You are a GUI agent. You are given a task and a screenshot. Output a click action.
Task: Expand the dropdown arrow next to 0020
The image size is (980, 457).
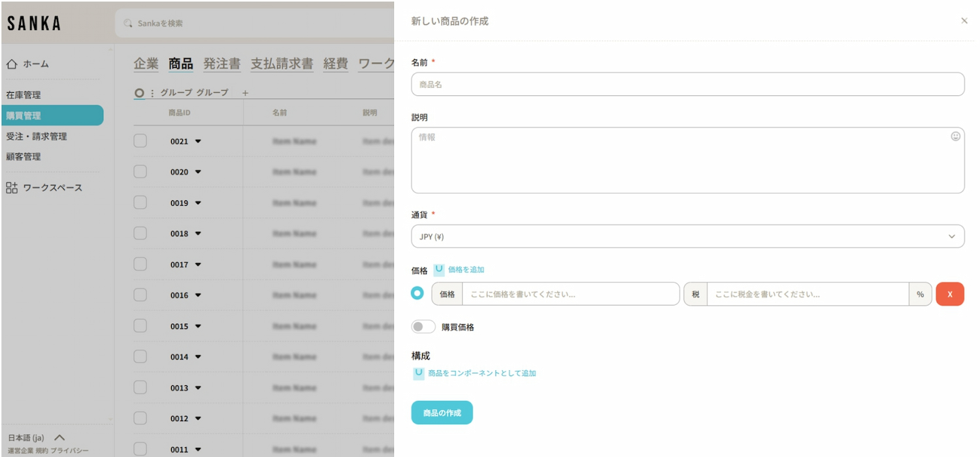tap(198, 172)
